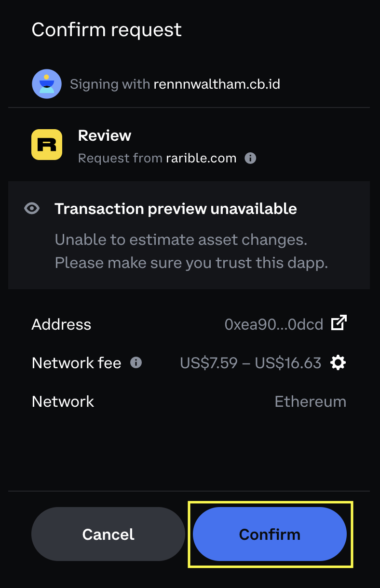Click info icon beside Network fee label

coord(136,362)
